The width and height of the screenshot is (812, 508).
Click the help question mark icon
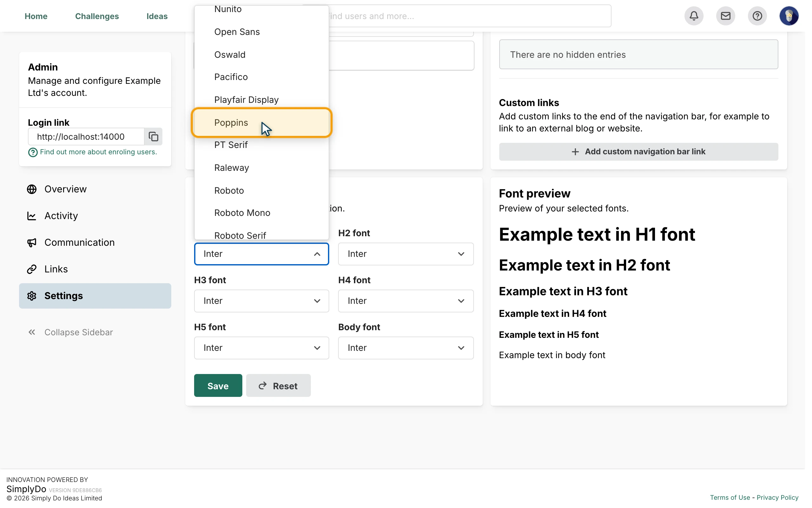(x=757, y=16)
